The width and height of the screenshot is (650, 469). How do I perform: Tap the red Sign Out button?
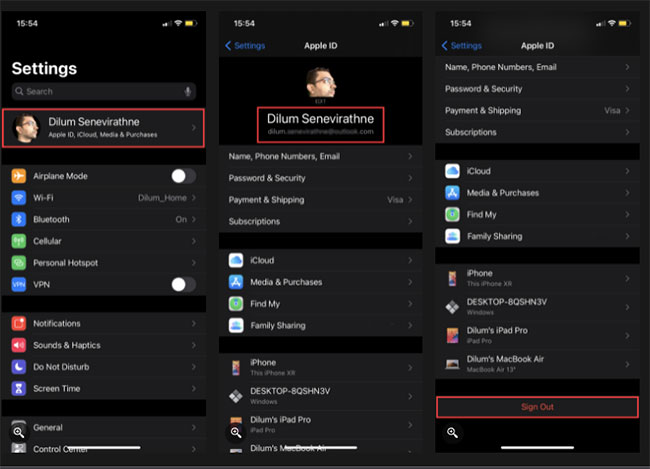pos(537,407)
